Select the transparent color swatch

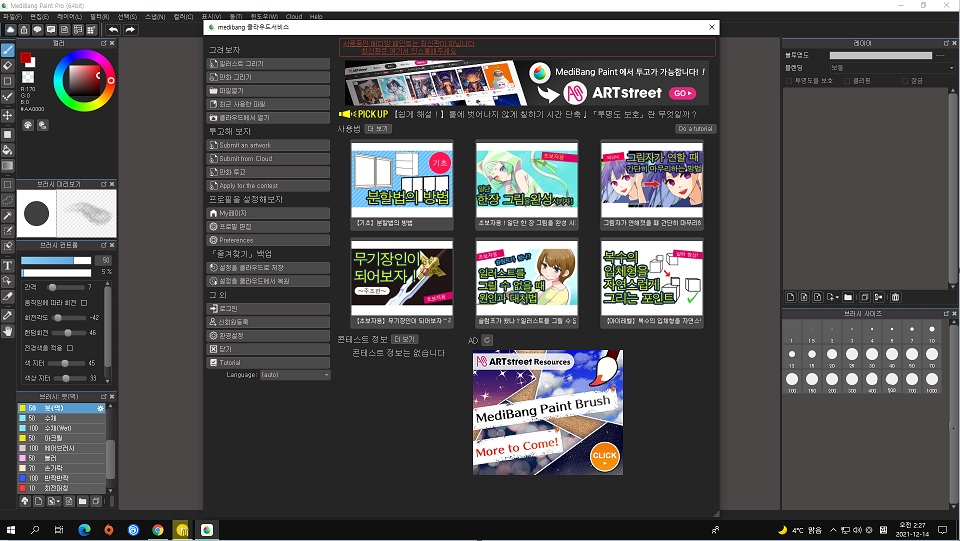[28, 77]
